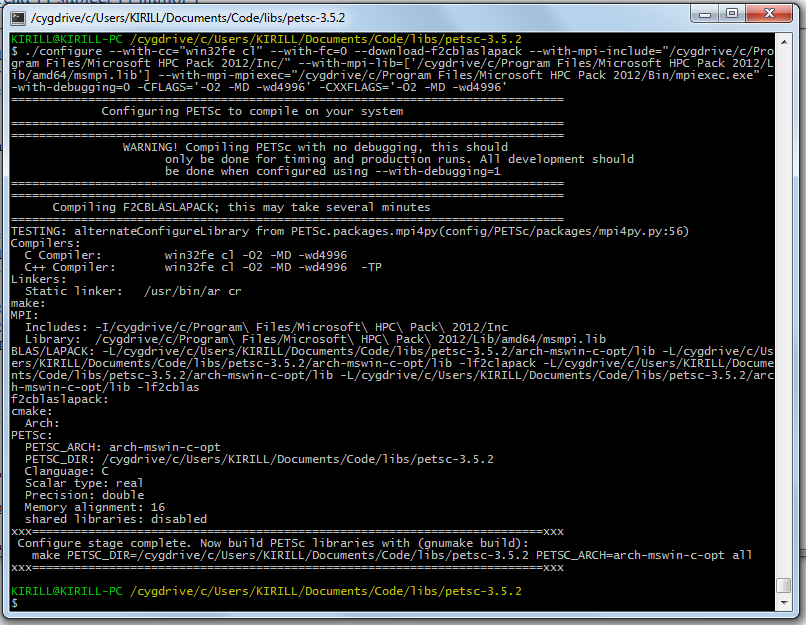This screenshot has width=806, height=625.
Task: Click the terminal icon in the title bar
Action: pos(18,19)
